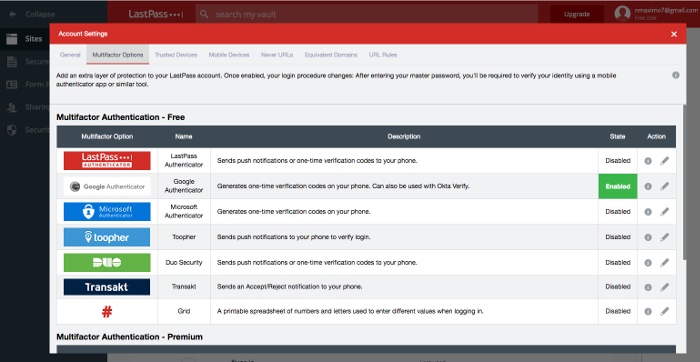Click the Description column header
This screenshot has width=700, height=362.
(x=404, y=137)
